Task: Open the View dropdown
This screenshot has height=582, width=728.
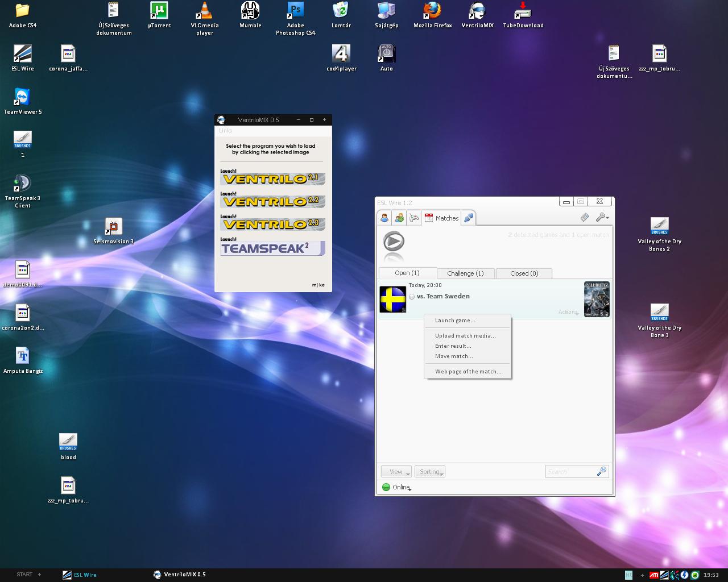Action: click(x=396, y=472)
